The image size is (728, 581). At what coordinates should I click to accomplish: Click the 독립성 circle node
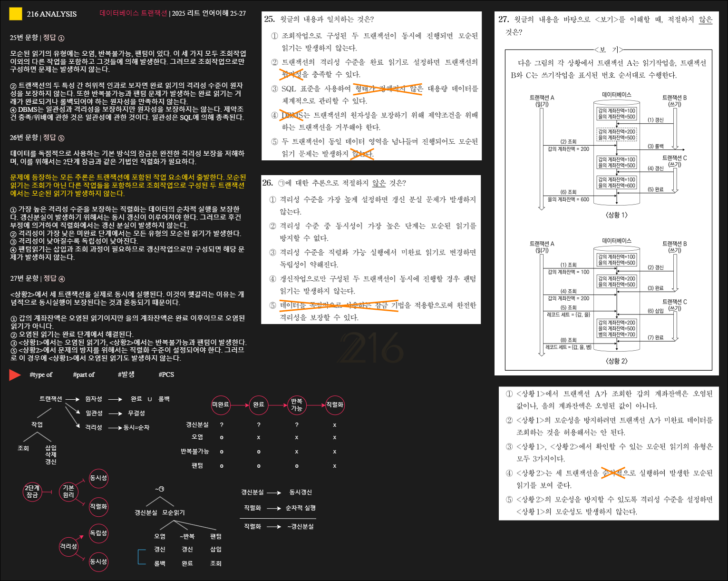coord(98,533)
